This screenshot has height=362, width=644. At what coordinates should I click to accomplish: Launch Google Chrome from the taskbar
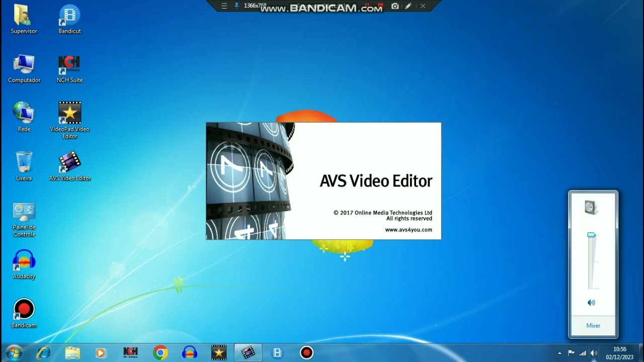click(x=160, y=353)
